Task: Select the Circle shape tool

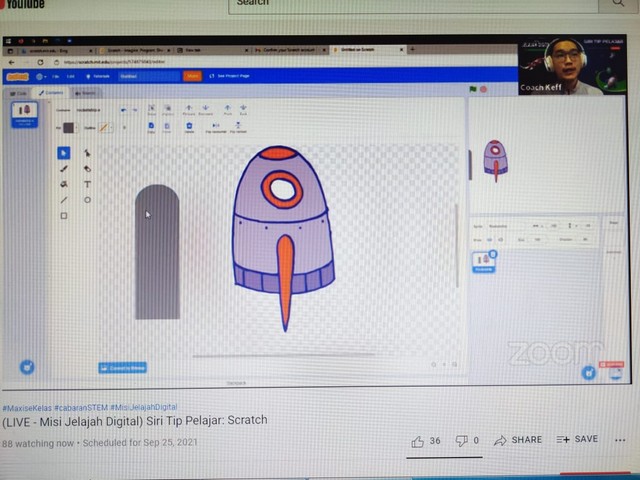Action: click(x=88, y=200)
